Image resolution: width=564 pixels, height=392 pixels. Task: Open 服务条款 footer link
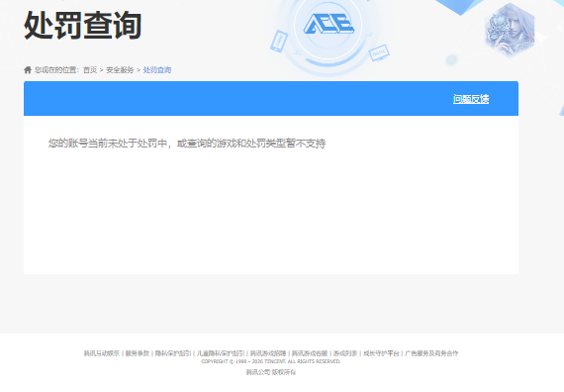(138, 353)
